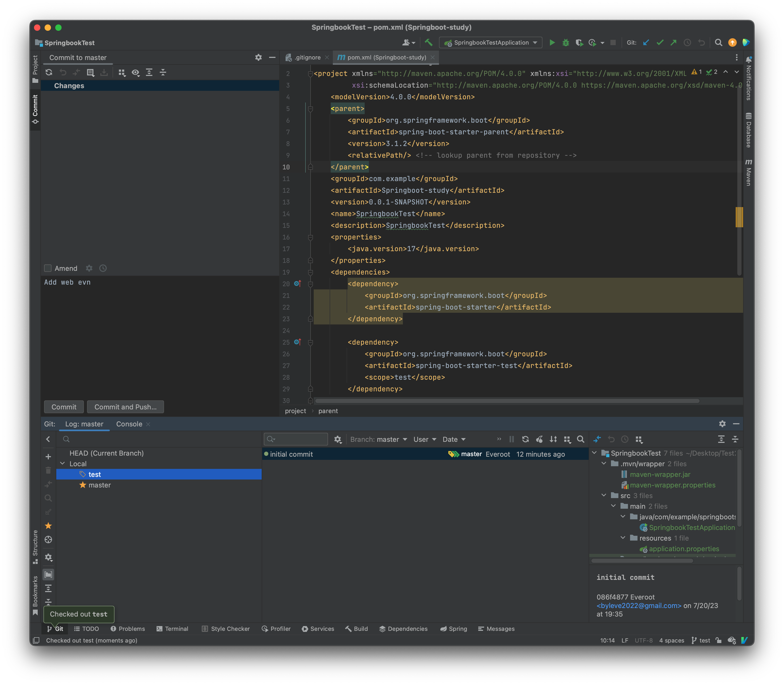This screenshot has width=784, height=685.
Task: Toggle the show details icon in Git branches sidebar
Action: click(48, 575)
